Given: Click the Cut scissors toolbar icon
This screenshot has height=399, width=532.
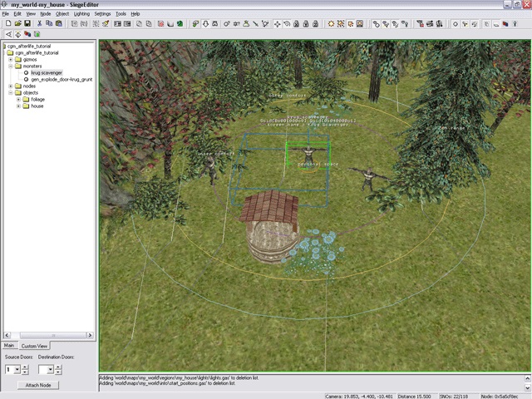Looking at the screenshot, I should tap(38, 23).
